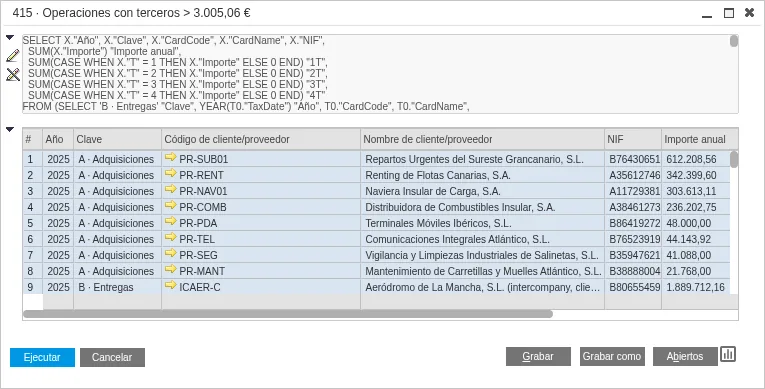Click NIF value B80655459
The height and width of the screenshot is (389, 765).
tap(634, 287)
